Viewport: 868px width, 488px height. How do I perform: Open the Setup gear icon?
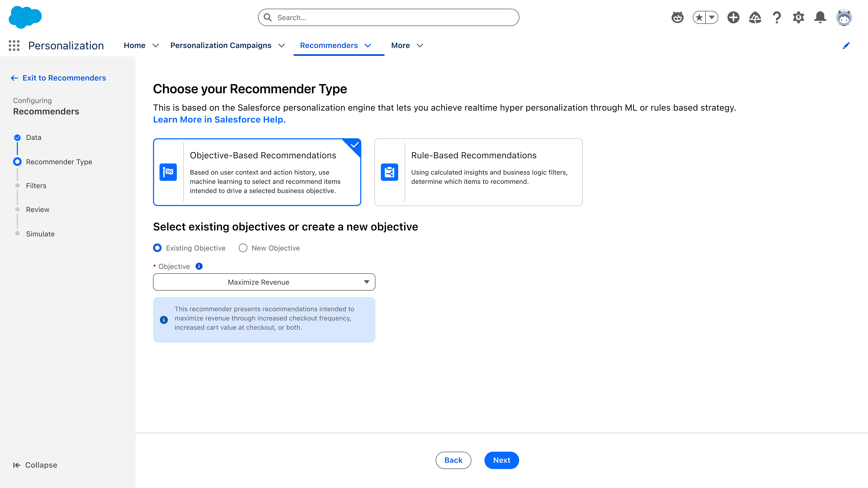(798, 17)
